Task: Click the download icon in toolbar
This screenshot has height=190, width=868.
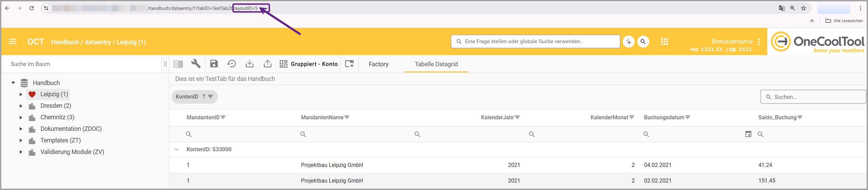Action: [250, 64]
